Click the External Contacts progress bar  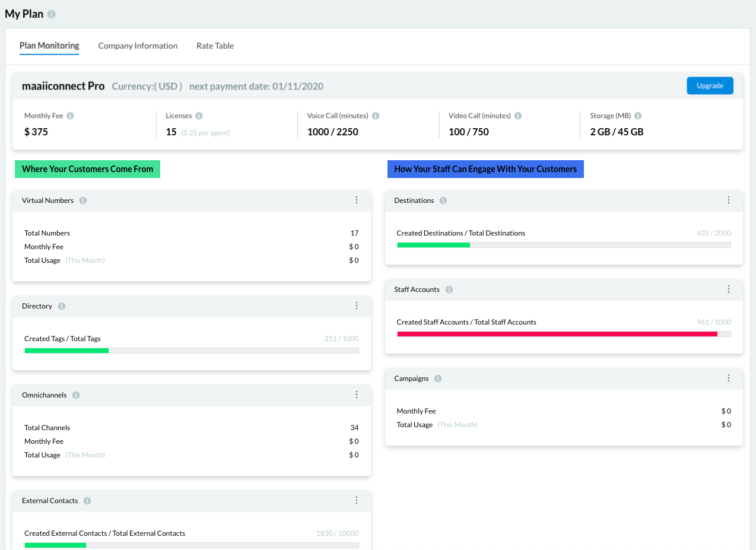point(192,545)
